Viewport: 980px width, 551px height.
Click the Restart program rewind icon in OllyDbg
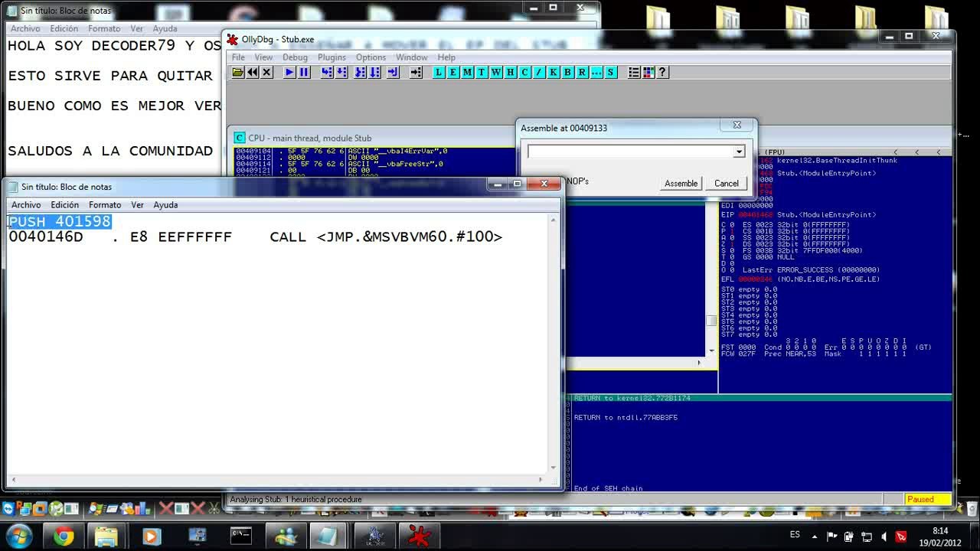(253, 72)
